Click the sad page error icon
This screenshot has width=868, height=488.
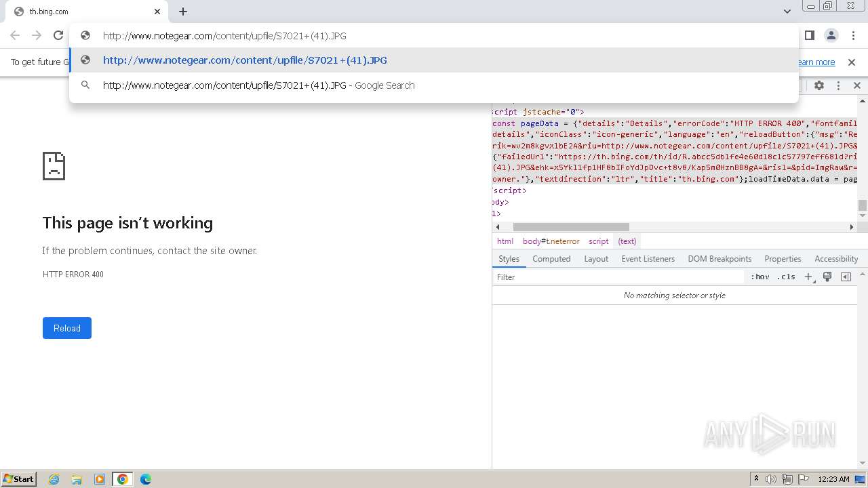coord(54,165)
